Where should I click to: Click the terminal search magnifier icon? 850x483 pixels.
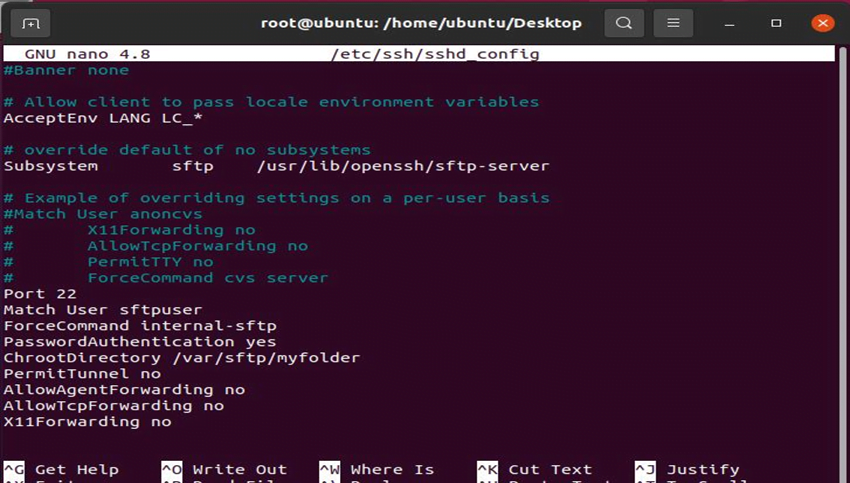click(624, 23)
